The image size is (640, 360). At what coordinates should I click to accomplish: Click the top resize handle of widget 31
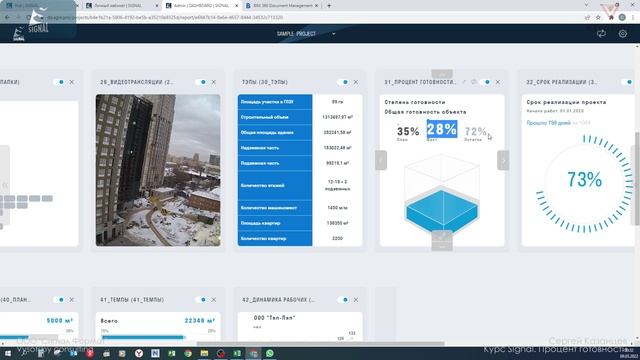[442, 74]
